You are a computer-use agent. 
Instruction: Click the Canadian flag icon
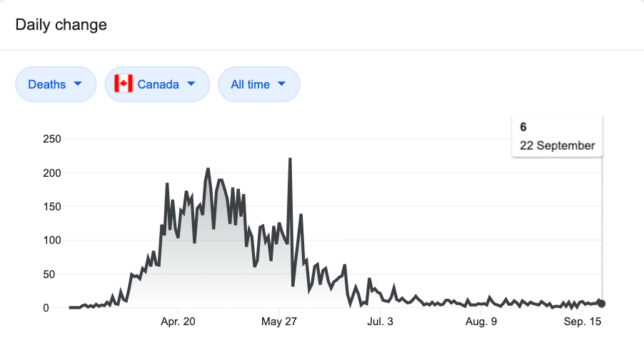(124, 83)
